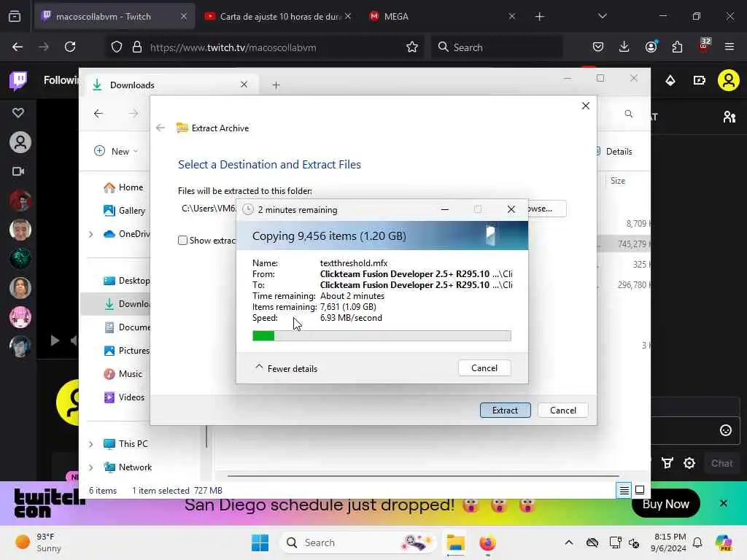Open the Windows Start menu
This screenshot has width=747, height=560.
[260, 542]
